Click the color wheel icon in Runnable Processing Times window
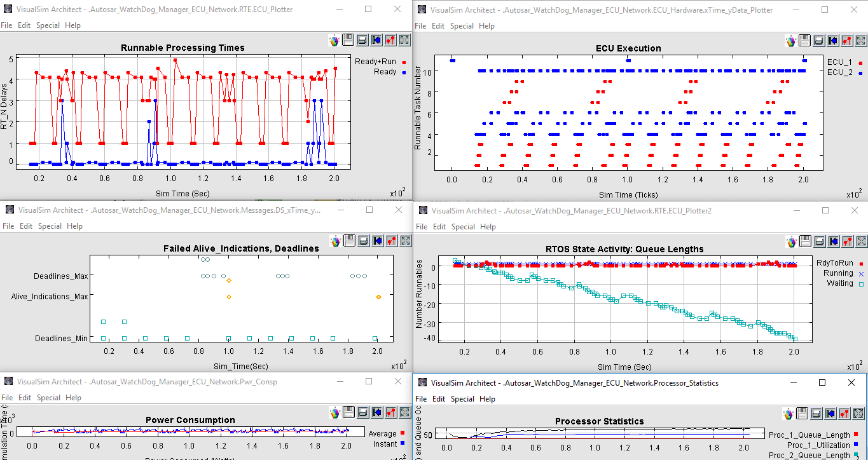Screen dimensions: 868x460 [334, 40]
